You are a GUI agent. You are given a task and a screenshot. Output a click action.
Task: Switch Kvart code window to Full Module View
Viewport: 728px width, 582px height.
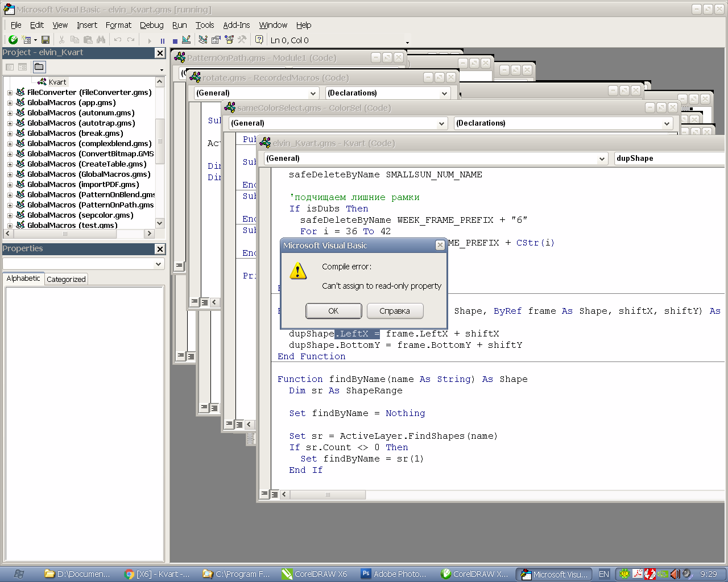point(275,494)
